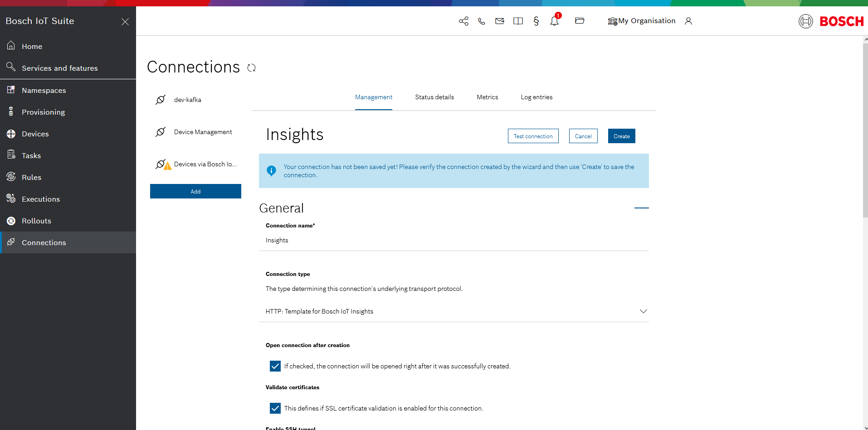The width and height of the screenshot is (868, 430).
Task: Collapse the General section
Action: point(642,208)
